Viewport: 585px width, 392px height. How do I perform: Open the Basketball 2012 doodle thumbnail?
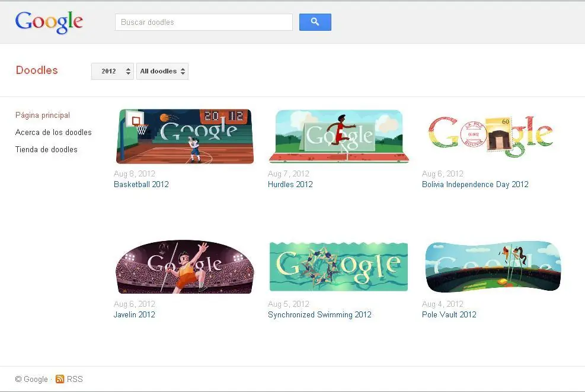point(185,136)
